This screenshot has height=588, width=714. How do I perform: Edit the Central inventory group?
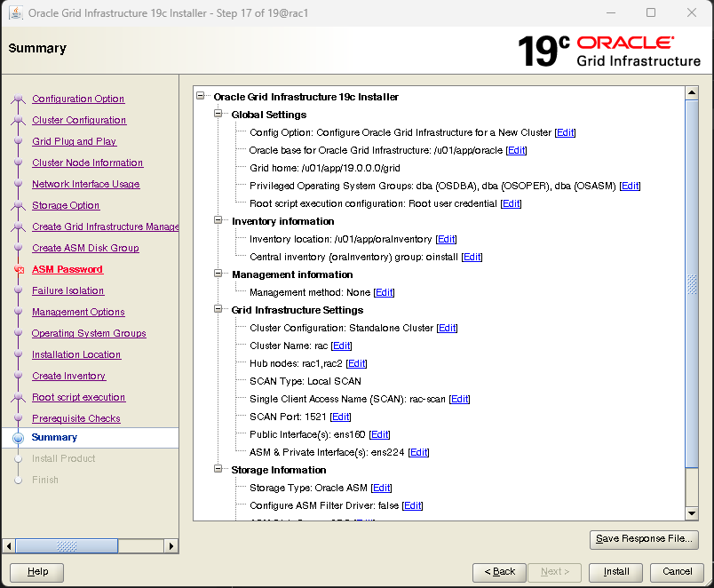[x=472, y=257]
